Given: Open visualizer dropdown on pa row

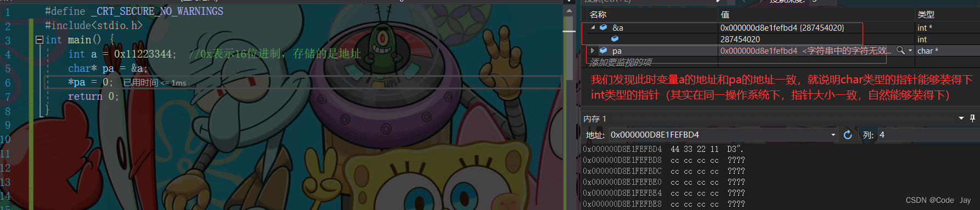Looking at the screenshot, I should 910,50.
